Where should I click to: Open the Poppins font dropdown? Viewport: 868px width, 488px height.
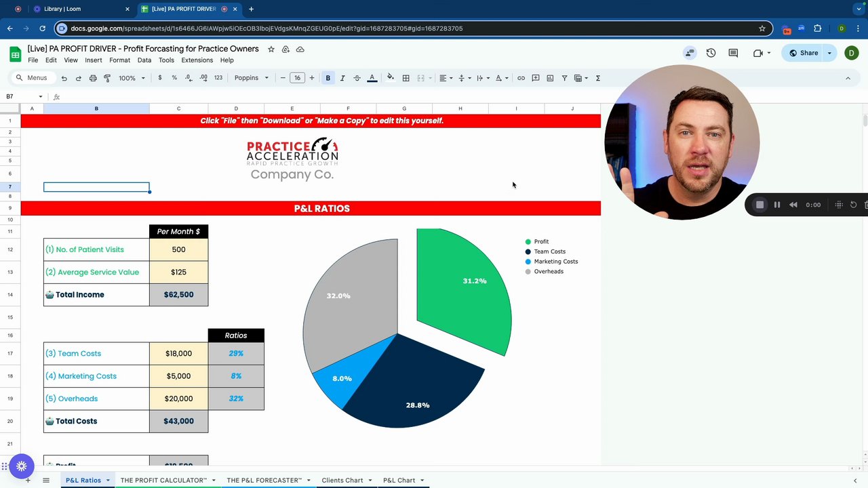[252, 78]
